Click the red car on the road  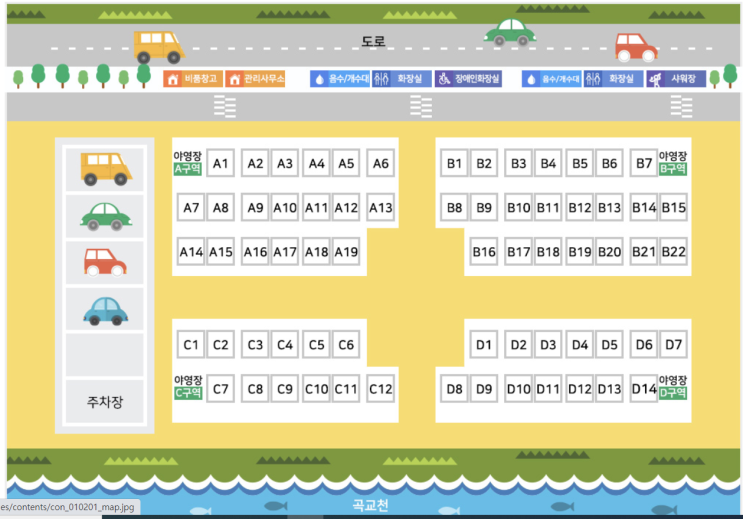[x=636, y=47]
